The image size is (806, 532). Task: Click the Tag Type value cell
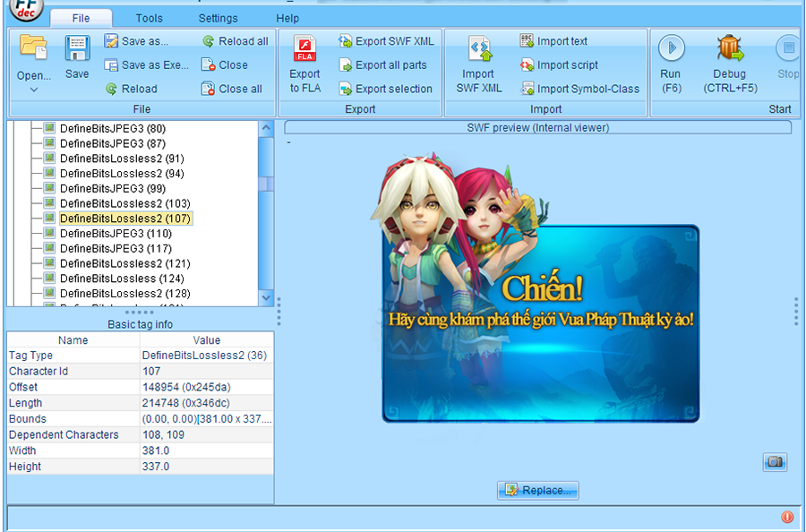pos(207,356)
